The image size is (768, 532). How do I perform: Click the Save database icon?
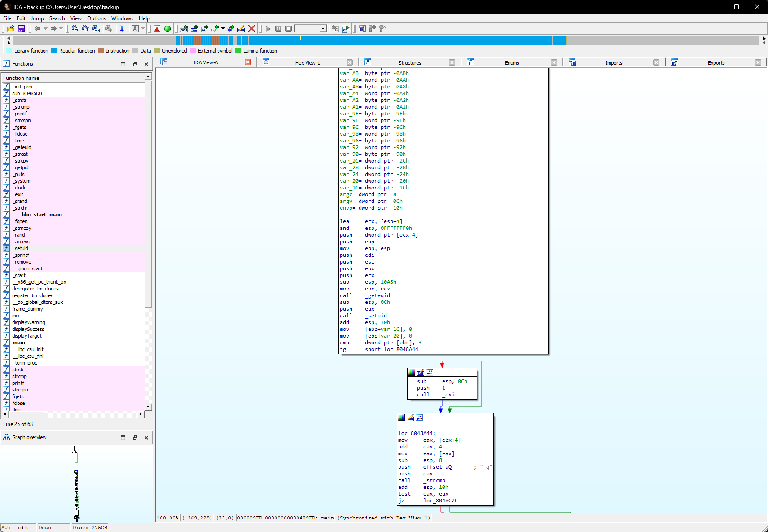pos(21,29)
